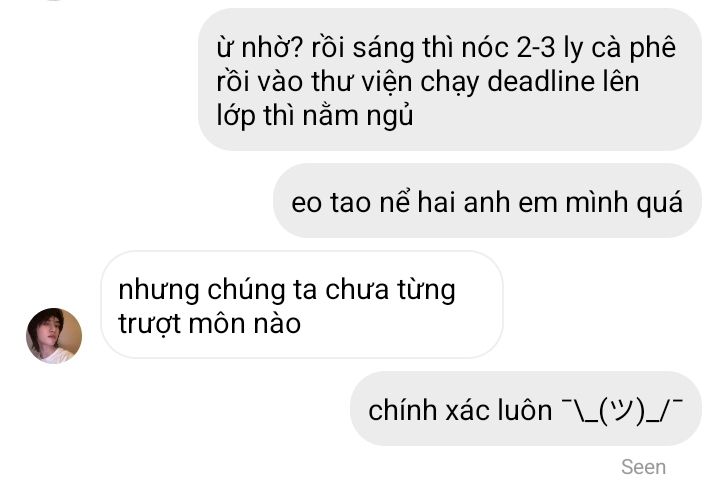Tap the 'chính xác luôn' text

tap(460, 410)
